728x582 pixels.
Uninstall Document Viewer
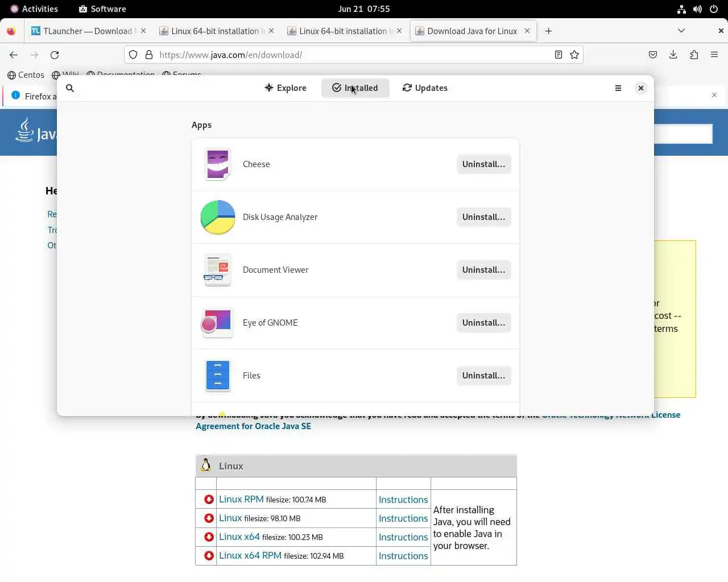click(483, 270)
